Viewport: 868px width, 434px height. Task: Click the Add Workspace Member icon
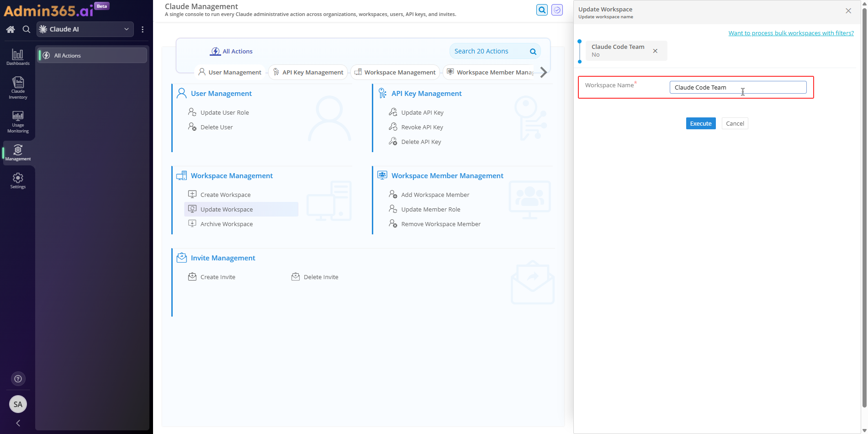coord(393,194)
